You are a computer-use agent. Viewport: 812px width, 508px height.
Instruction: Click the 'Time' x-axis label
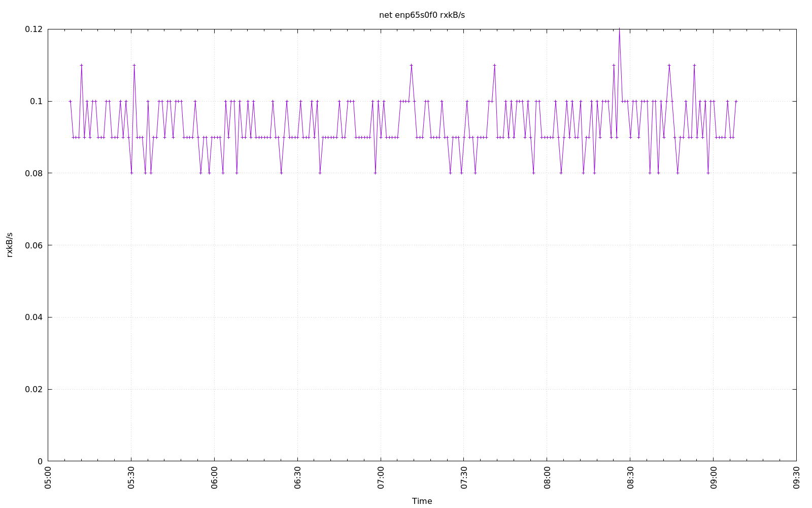[x=422, y=501]
